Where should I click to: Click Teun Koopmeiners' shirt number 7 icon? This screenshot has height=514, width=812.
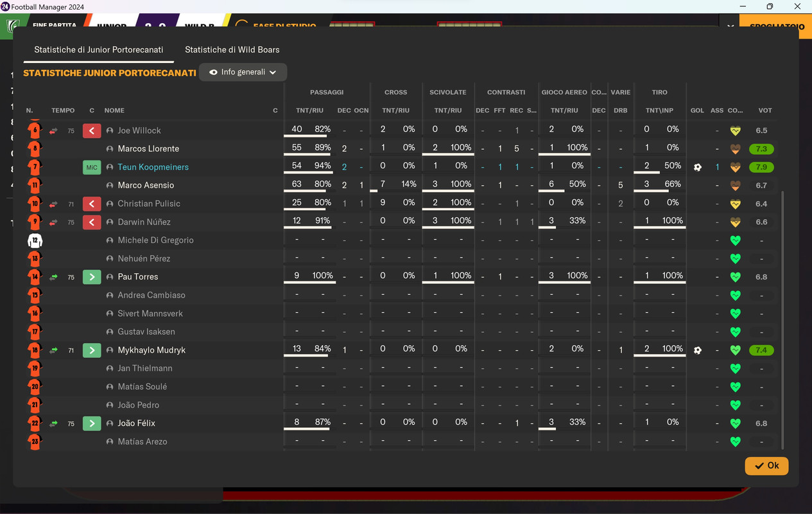35,167
